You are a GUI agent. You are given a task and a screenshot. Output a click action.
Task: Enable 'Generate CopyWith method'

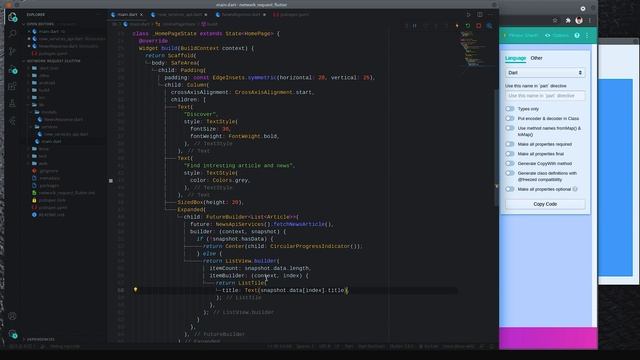coord(510,163)
